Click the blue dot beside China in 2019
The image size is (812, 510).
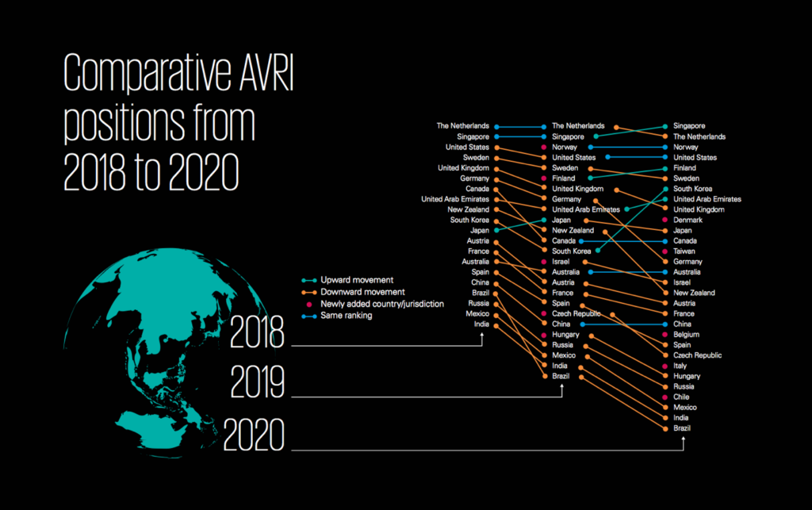(x=583, y=324)
